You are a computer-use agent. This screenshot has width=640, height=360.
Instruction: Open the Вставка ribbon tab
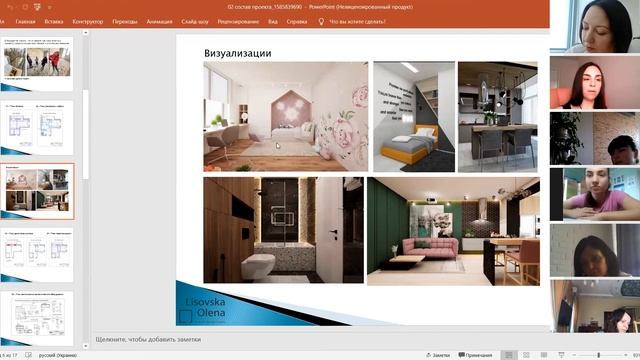pos(53,22)
